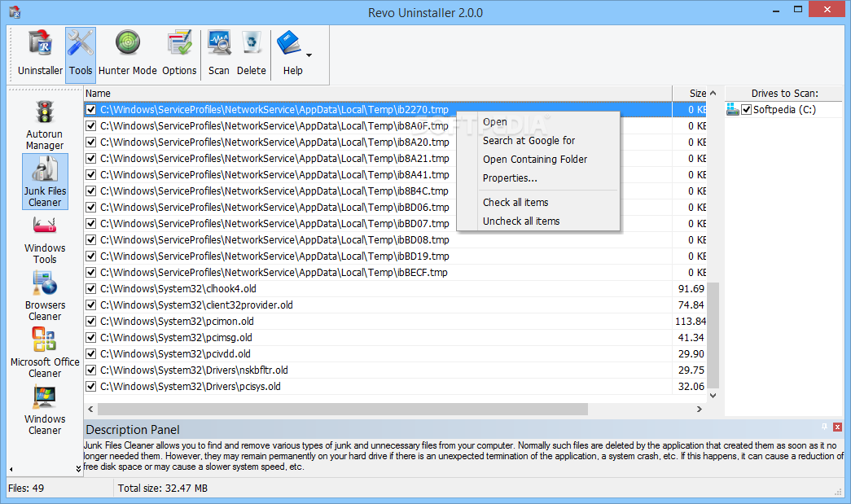Maximize the Revo Uninstaller window

798,10
